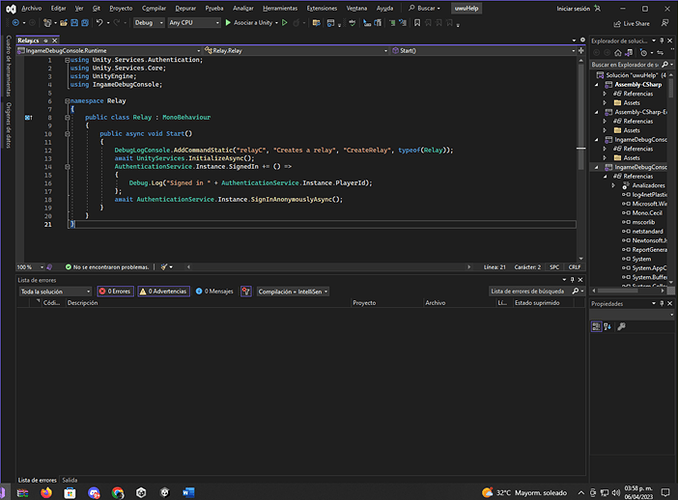
Task: Open the Extensiones menu
Action: [322, 8]
